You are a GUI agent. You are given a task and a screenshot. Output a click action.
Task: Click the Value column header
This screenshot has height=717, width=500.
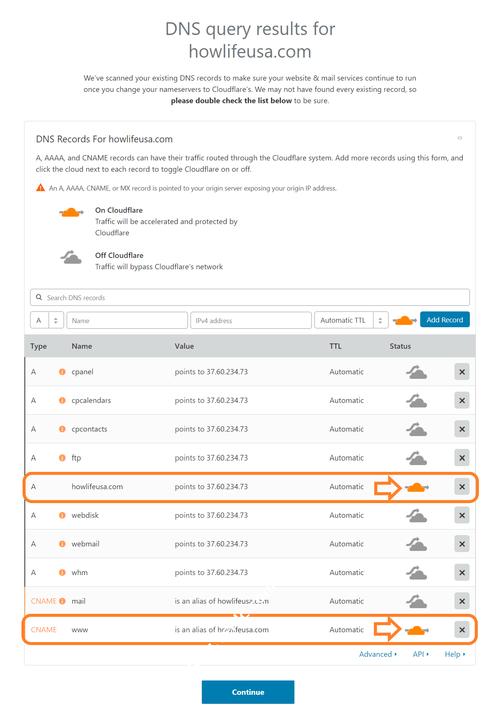pyautogui.click(x=184, y=346)
